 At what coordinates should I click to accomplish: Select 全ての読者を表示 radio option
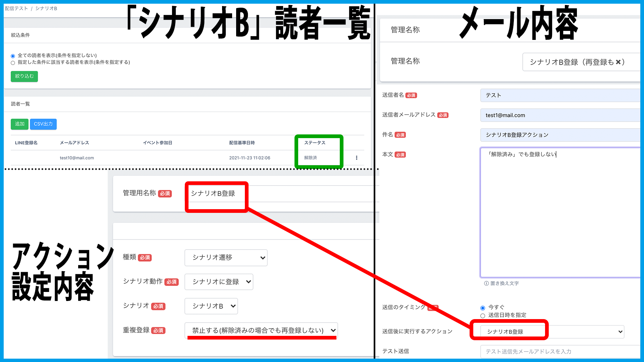tap(13, 56)
